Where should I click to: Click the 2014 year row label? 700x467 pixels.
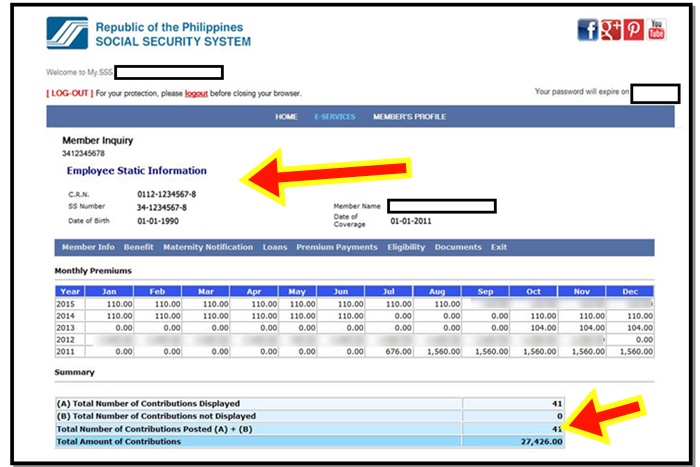coord(65,316)
